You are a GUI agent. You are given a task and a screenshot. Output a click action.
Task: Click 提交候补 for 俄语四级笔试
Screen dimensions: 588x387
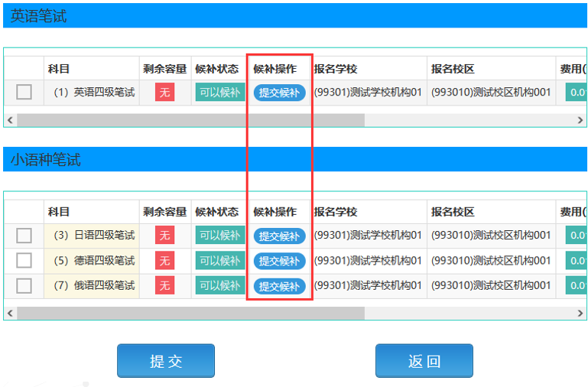(x=279, y=286)
